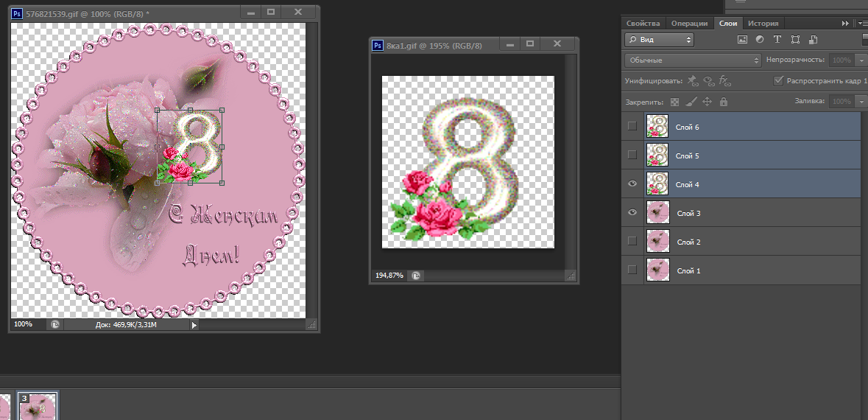Viewport: 868px width, 420px height.
Task: Hide Слой 4 layer with eye icon
Action: click(x=632, y=184)
